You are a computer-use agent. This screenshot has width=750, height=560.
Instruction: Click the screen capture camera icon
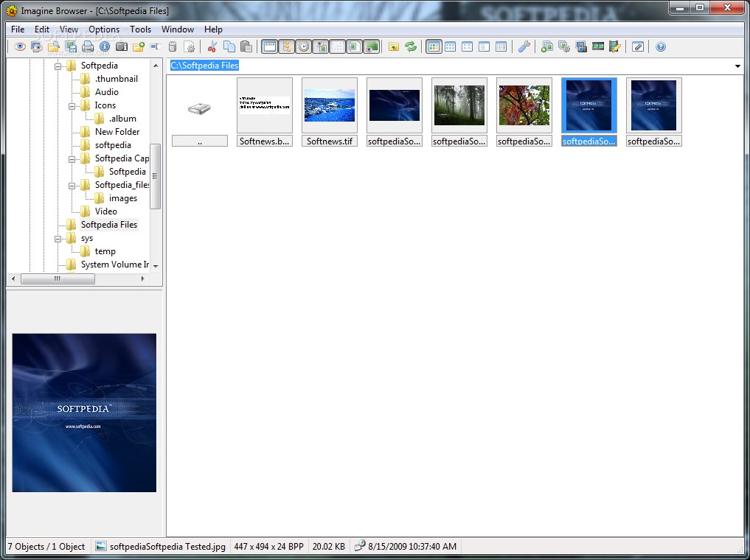(x=581, y=47)
